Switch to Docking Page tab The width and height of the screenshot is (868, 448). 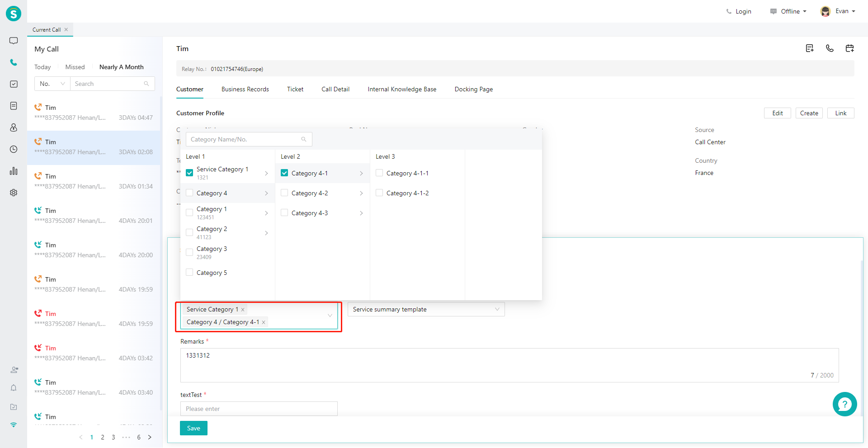(474, 89)
